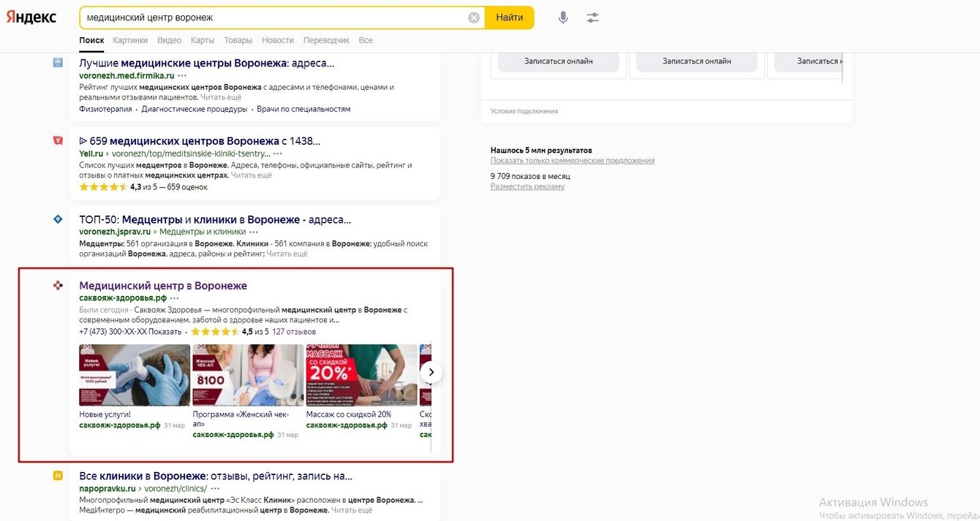Open Женский чек-ап 8100 thumbnail

point(248,375)
